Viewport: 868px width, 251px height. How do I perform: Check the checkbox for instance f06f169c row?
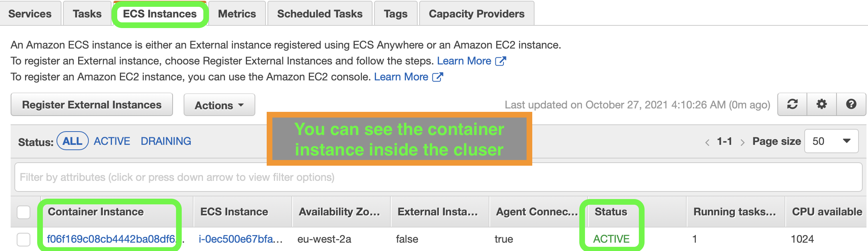tap(24, 238)
